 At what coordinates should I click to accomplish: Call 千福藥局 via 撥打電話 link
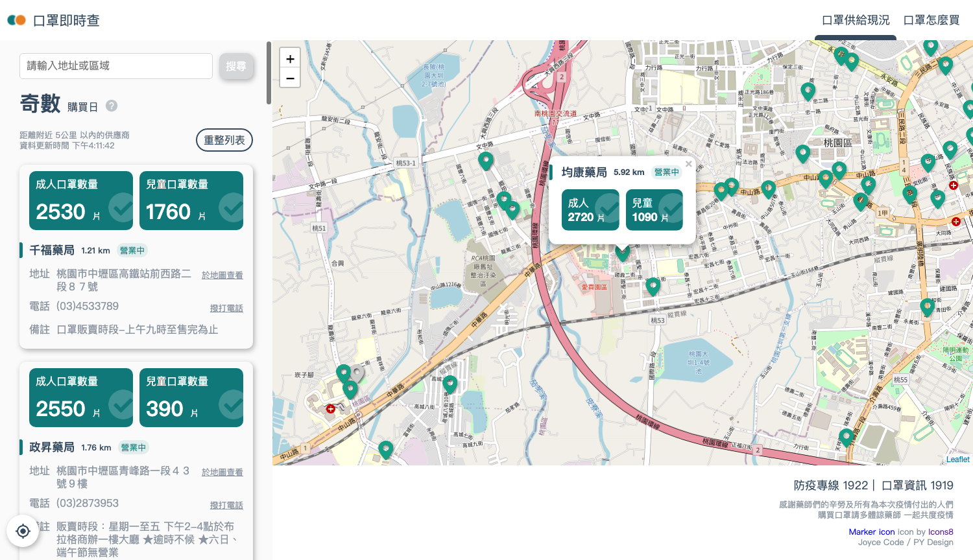pos(226,309)
